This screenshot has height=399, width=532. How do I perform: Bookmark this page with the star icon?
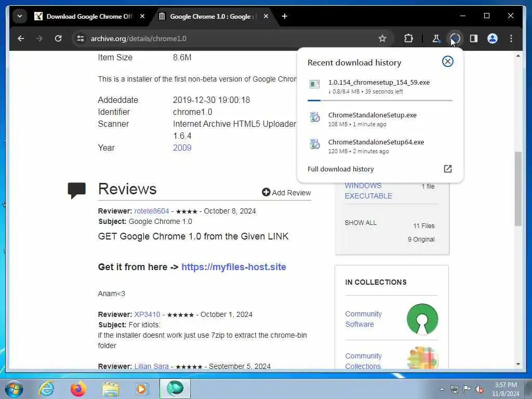tap(382, 38)
